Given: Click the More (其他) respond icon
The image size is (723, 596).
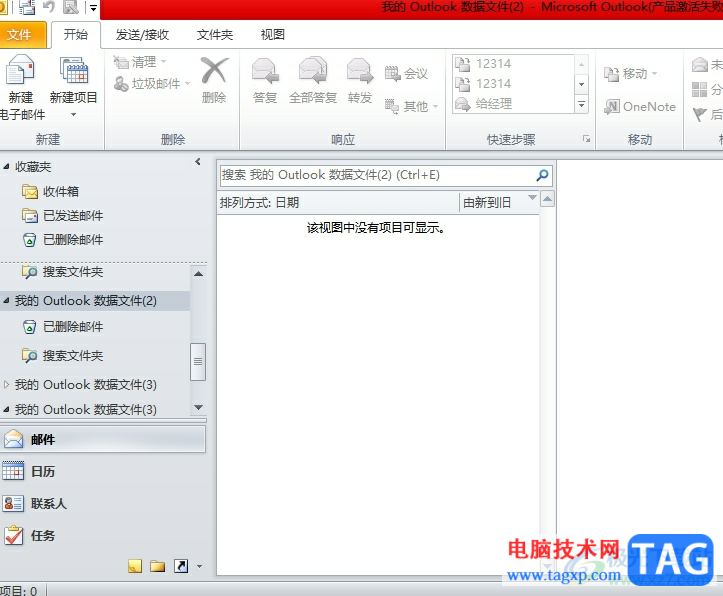Looking at the screenshot, I should [392, 106].
